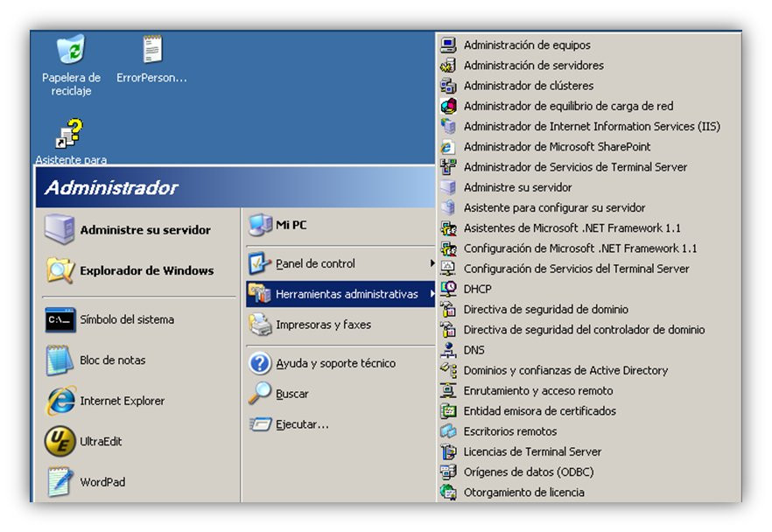Open Asistentes de Microsoft .NET Framework 1.1
This screenshot has width=772, height=532.
coord(589,227)
